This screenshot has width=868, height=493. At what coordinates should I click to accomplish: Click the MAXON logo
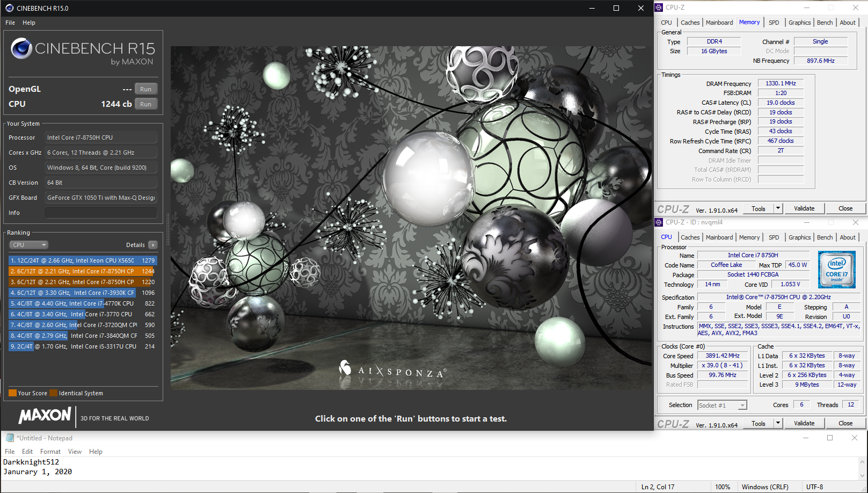45,416
